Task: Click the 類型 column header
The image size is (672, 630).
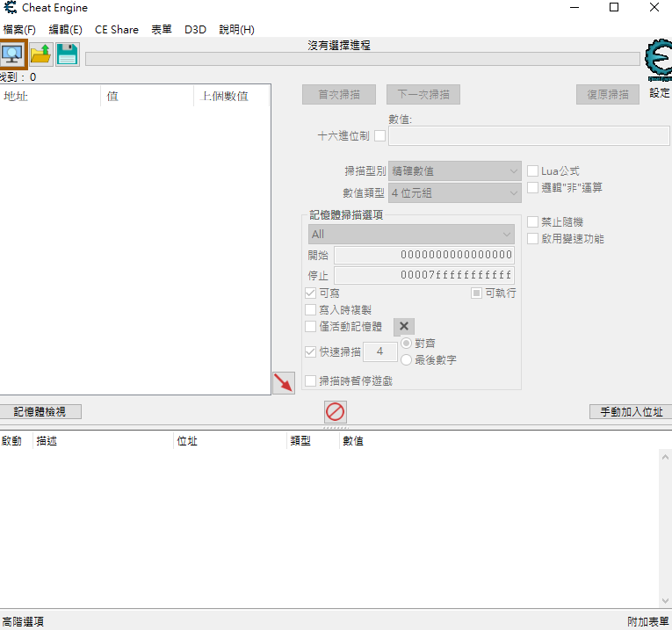Action: (313, 441)
